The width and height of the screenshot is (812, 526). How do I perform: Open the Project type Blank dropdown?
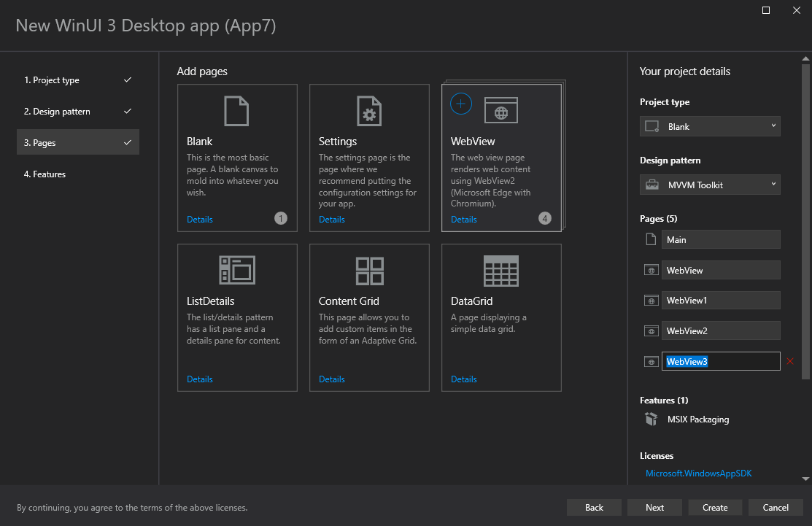710,126
